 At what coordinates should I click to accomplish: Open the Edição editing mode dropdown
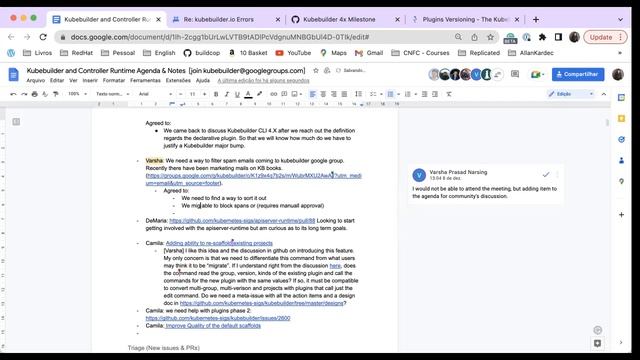571,94
